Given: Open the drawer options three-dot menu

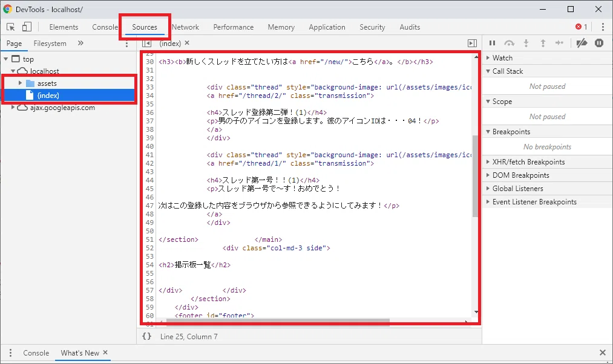Looking at the screenshot, I should (10, 353).
